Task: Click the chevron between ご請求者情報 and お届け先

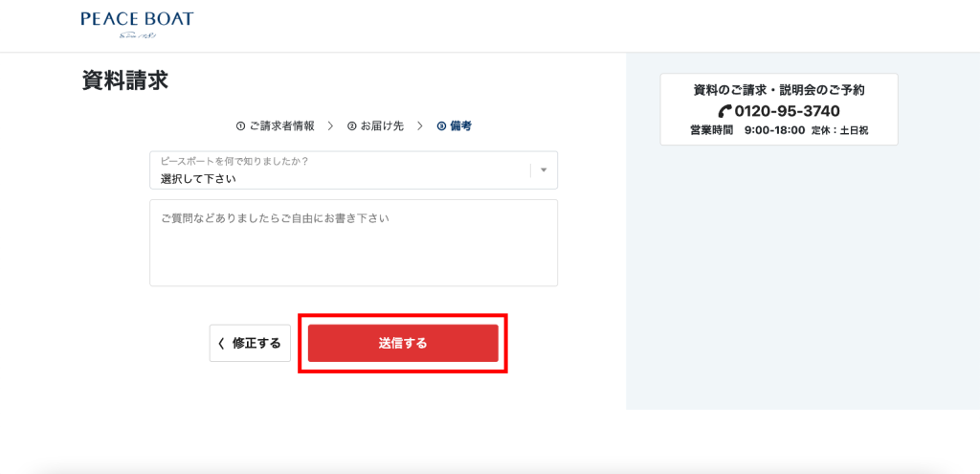Action: pyautogui.click(x=330, y=125)
